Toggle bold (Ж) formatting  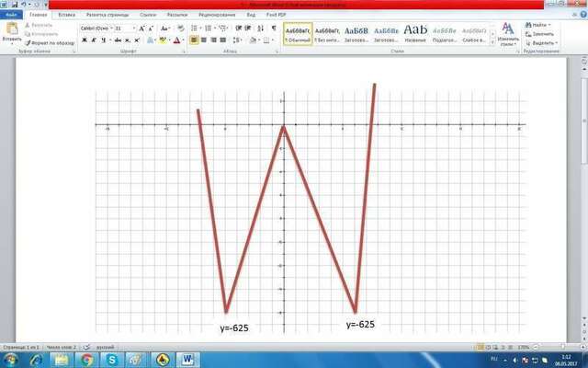85,40
